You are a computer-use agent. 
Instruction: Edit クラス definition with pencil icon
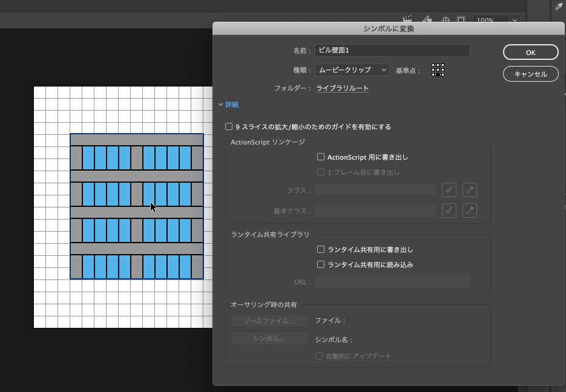470,190
